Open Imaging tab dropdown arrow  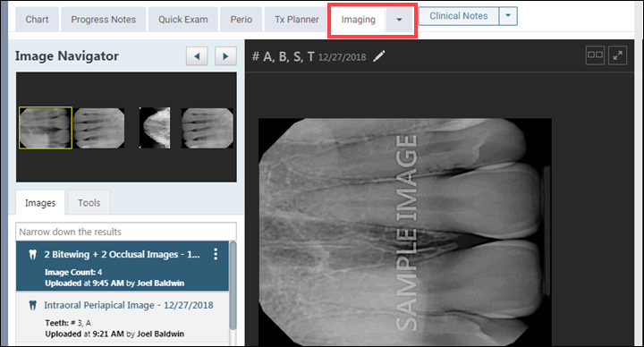tap(399, 20)
